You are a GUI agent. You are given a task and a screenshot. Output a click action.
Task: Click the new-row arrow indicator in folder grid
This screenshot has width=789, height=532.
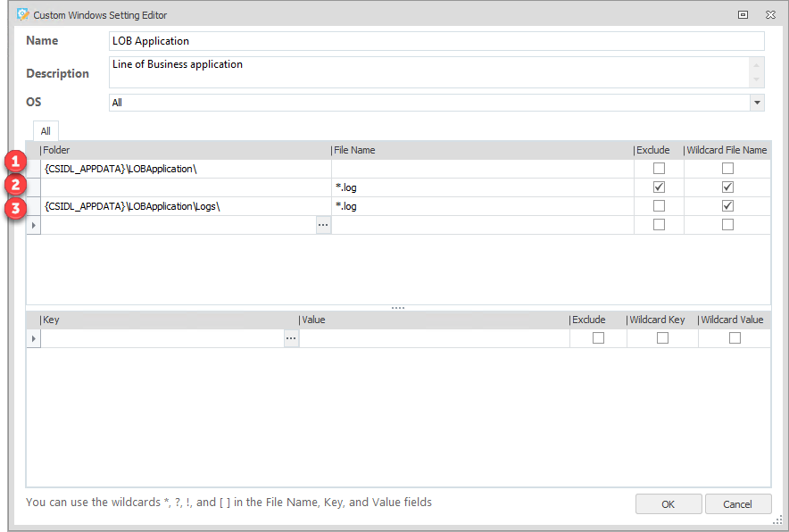tap(34, 225)
